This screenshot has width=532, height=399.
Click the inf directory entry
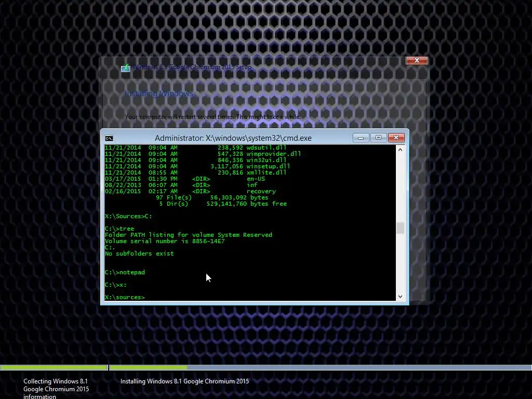point(181,185)
